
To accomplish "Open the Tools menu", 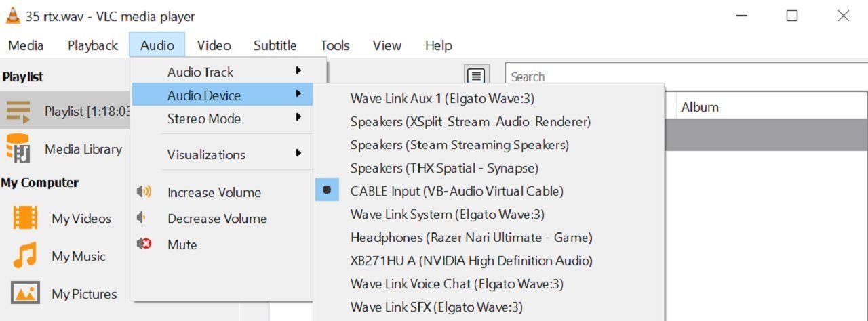I will point(335,45).
